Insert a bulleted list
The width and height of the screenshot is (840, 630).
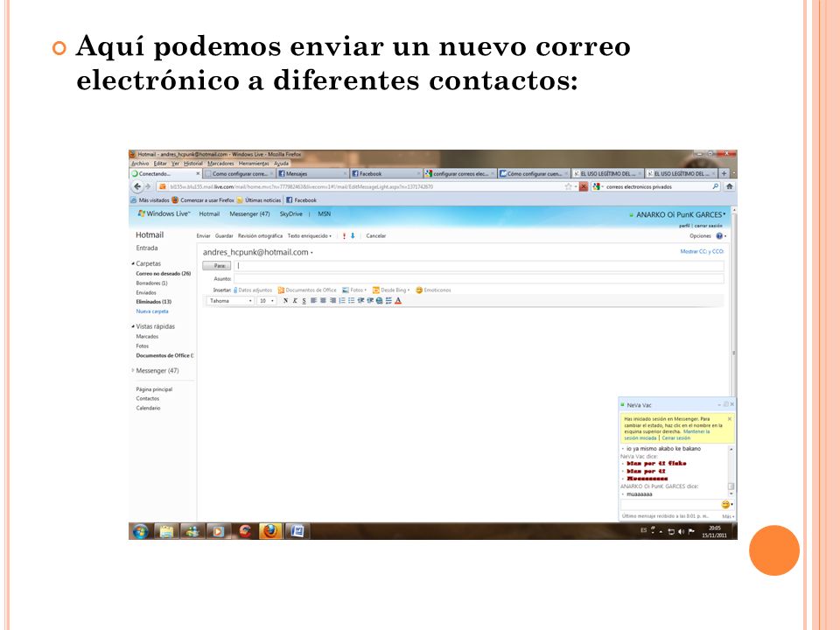click(x=352, y=301)
